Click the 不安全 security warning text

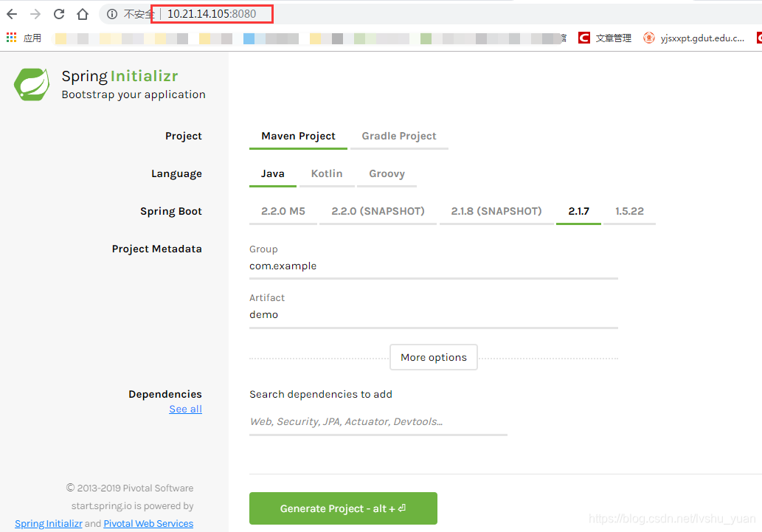point(139,14)
